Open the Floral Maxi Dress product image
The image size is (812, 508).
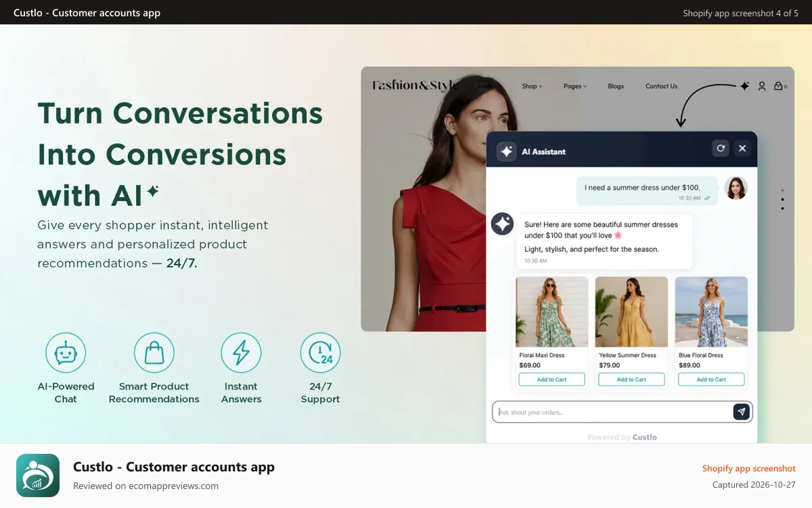pos(551,312)
